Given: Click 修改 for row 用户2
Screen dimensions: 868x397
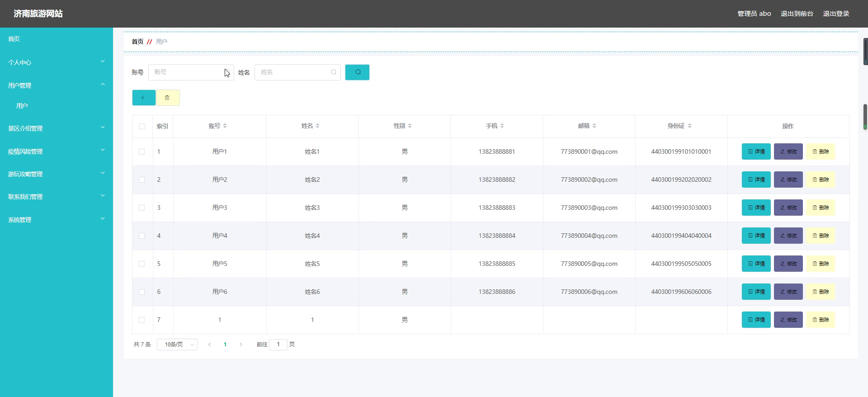Looking at the screenshot, I should (788, 180).
